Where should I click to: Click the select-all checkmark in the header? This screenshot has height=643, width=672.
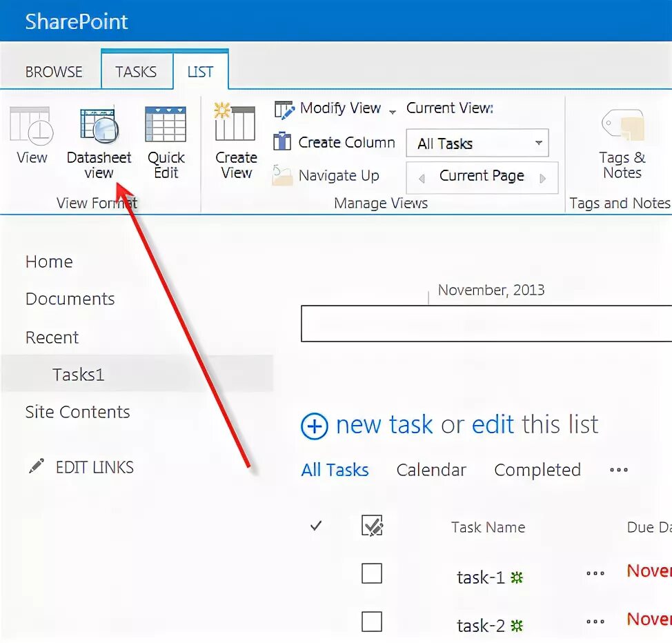pos(316,526)
